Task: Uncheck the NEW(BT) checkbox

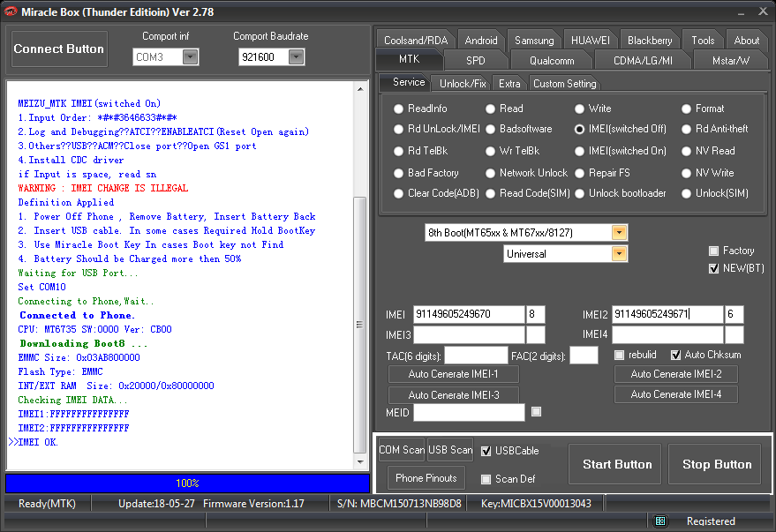Action: pyautogui.click(x=713, y=268)
